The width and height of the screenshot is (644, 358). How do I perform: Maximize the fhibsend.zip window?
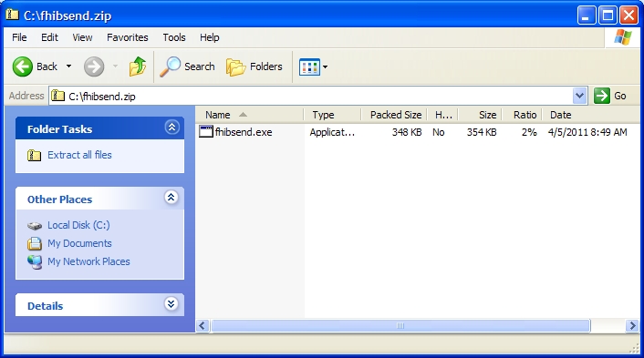pyautogui.click(x=608, y=15)
